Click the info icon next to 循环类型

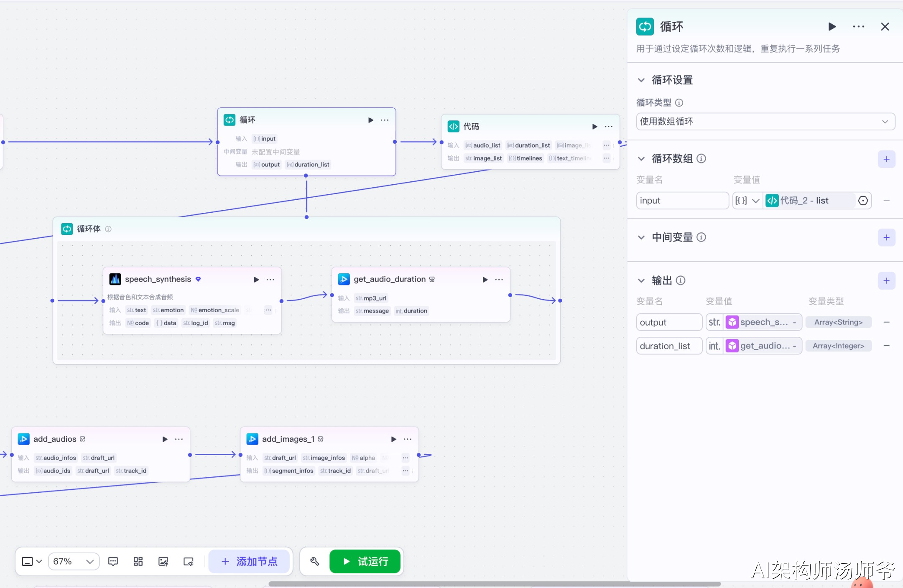(x=679, y=102)
